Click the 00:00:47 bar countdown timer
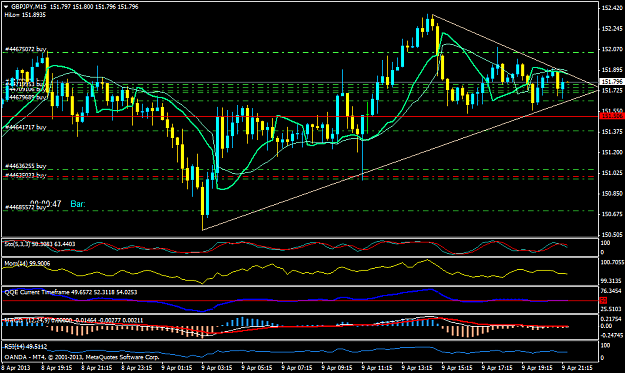625x373 pixels. [46, 204]
